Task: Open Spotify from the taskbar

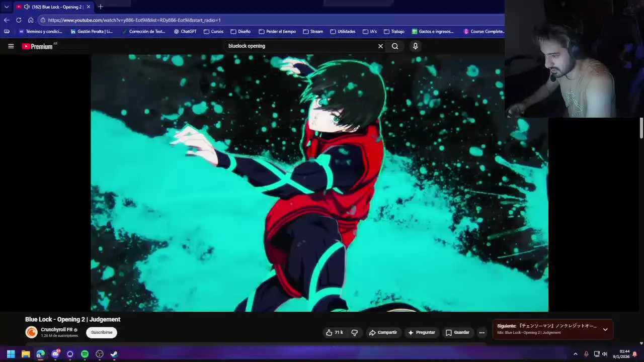Action: (85, 354)
